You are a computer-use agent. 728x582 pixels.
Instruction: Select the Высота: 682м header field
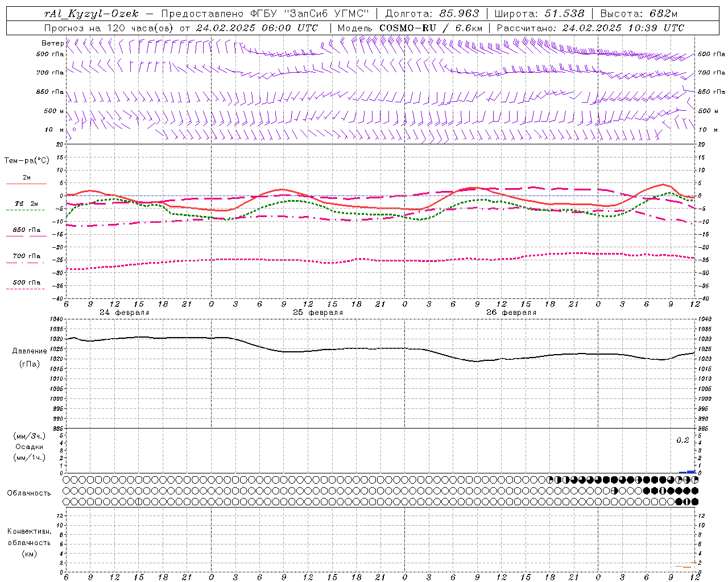[639, 14]
